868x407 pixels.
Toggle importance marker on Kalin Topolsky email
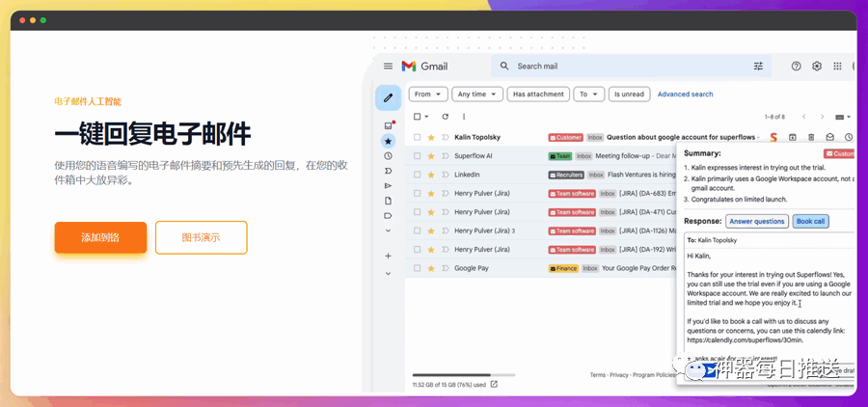tap(445, 137)
